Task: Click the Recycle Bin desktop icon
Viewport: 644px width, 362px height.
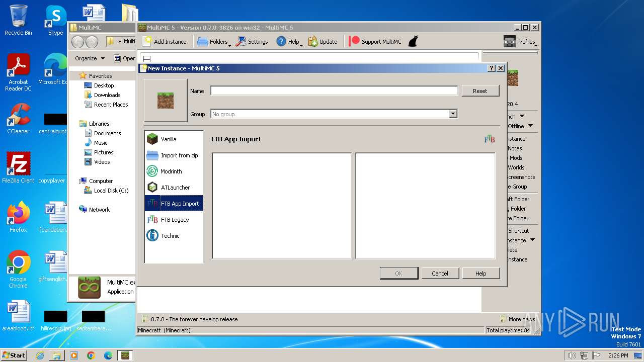Action: click(18, 20)
